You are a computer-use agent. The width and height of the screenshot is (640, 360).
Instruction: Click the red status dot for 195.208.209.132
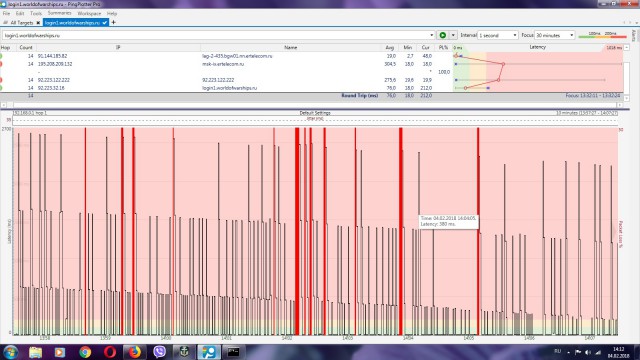pos(1,64)
